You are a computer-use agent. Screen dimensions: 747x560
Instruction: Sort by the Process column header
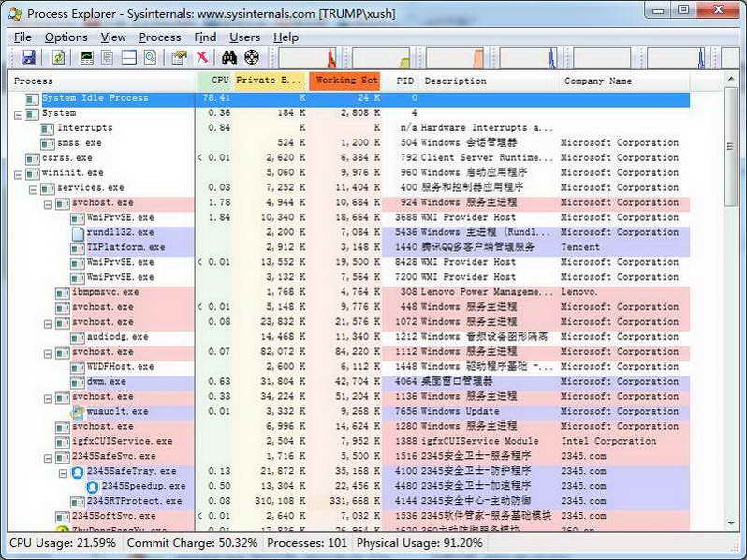(102, 81)
